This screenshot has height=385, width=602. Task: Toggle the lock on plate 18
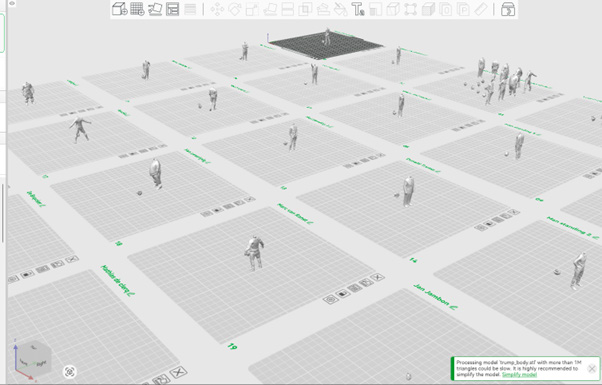(218, 210)
